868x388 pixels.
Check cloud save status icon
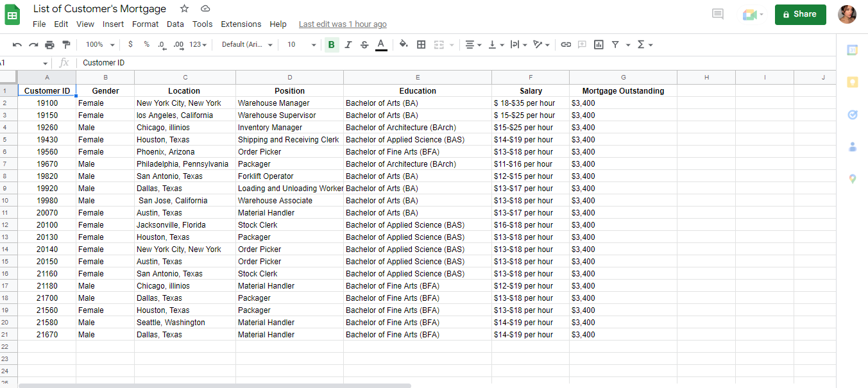[205, 8]
